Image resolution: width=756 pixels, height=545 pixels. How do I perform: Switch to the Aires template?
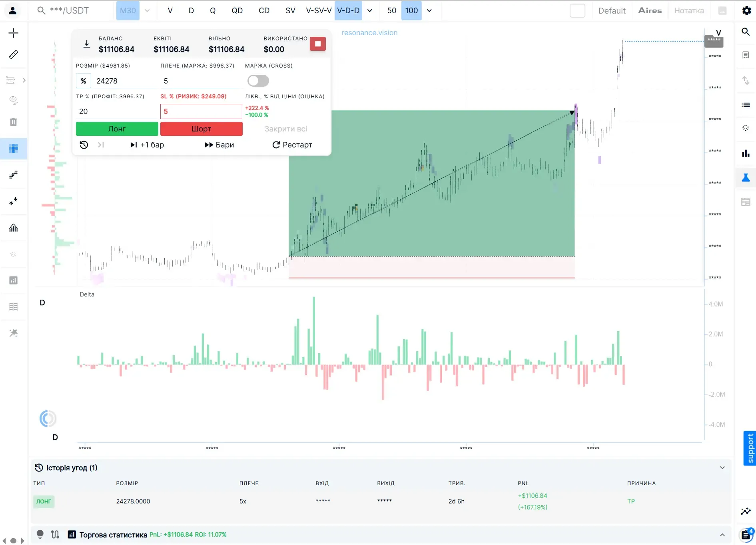coord(650,11)
